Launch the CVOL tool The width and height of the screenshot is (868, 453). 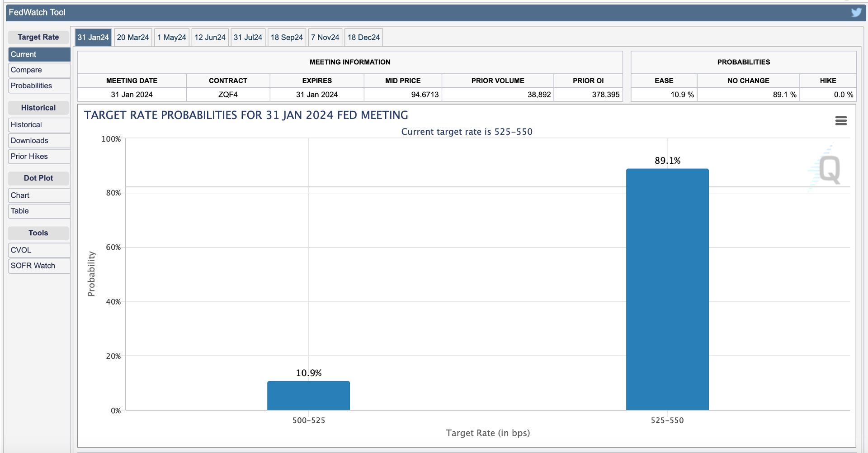[39, 250]
